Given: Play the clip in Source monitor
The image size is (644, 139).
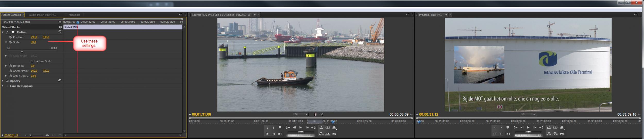Looking at the screenshot, I should (x=300, y=128).
